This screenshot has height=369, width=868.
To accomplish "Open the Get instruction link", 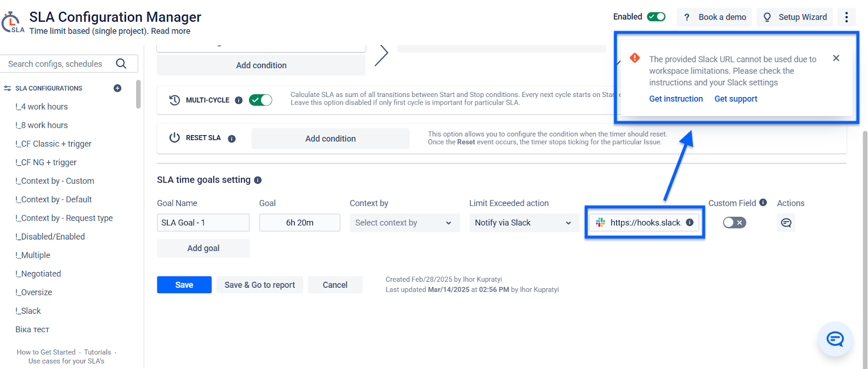I will [676, 99].
